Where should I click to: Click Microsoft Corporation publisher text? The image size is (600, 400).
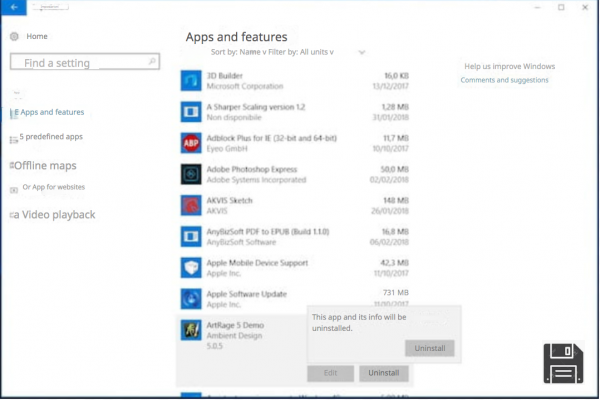point(245,86)
